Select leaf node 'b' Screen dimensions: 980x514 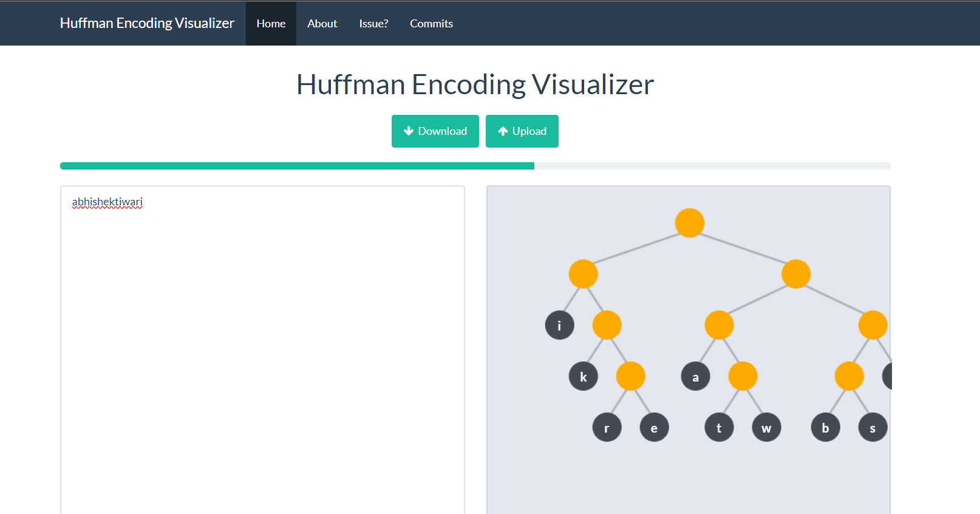[826, 428]
